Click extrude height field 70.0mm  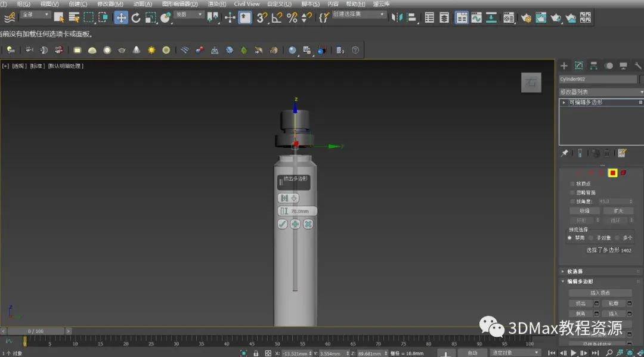pos(300,211)
